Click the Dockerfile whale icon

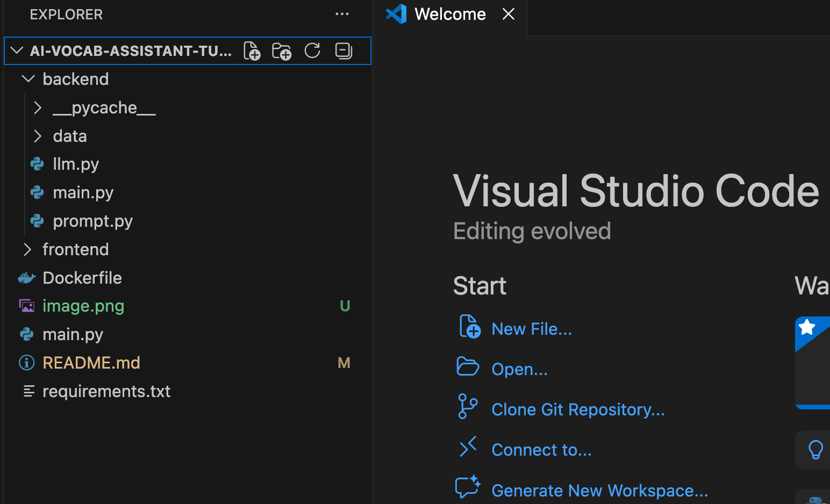coord(27,278)
